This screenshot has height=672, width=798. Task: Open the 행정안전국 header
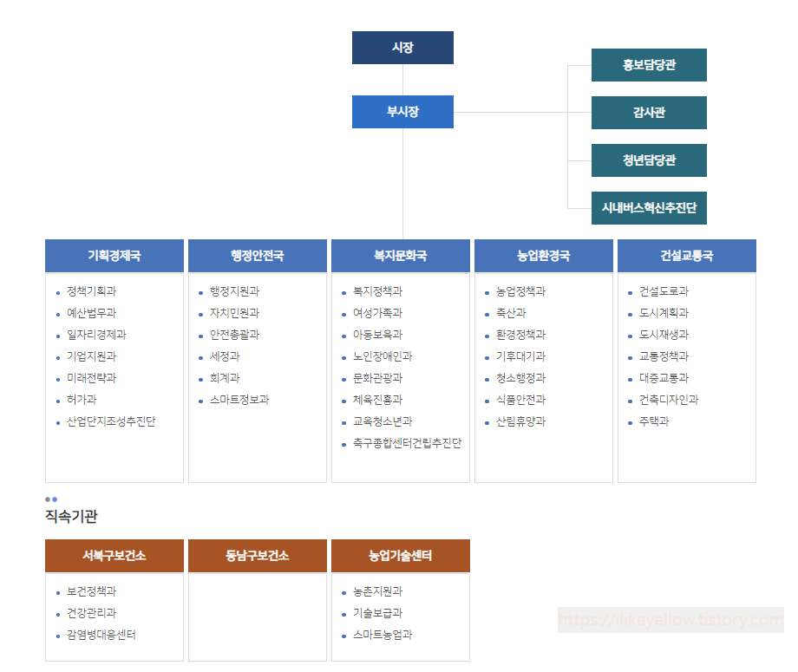[258, 256]
